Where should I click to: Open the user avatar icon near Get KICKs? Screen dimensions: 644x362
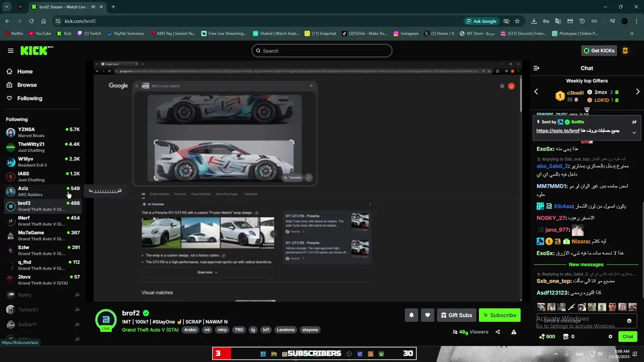(625, 51)
